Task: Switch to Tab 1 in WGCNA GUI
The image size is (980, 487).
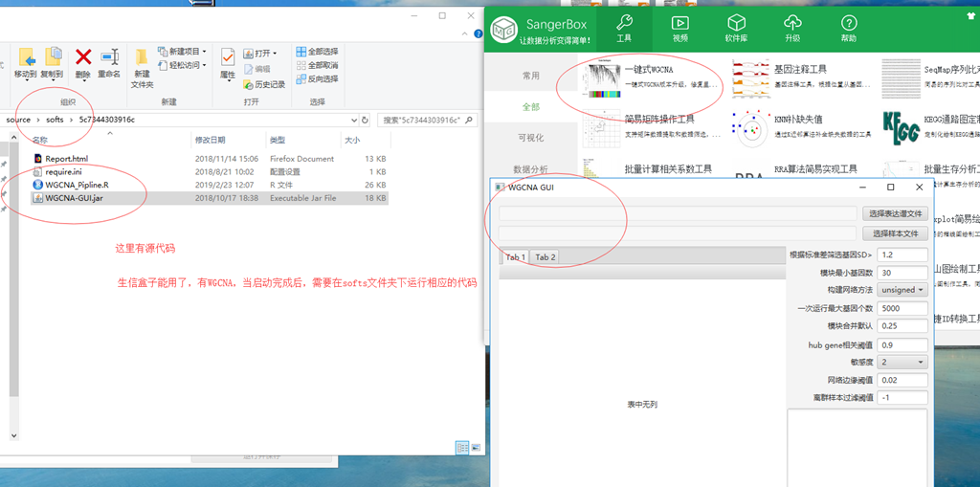Action: pos(516,257)
